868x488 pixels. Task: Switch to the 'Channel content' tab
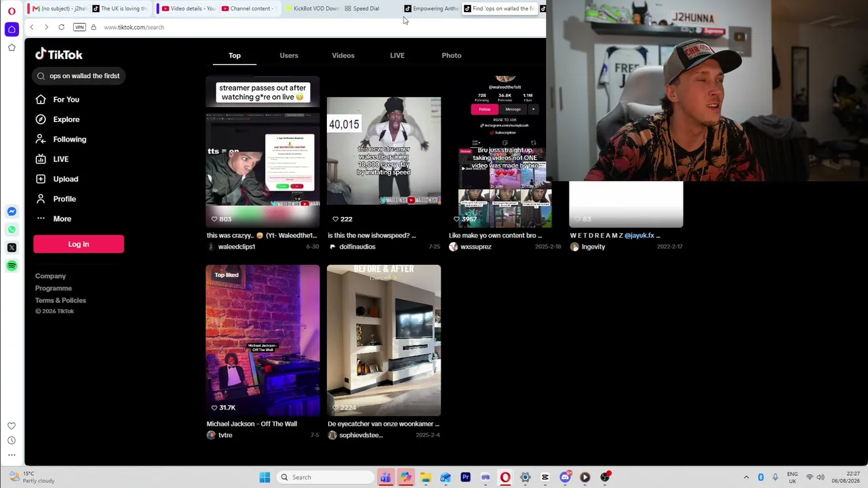pos(248,8)
